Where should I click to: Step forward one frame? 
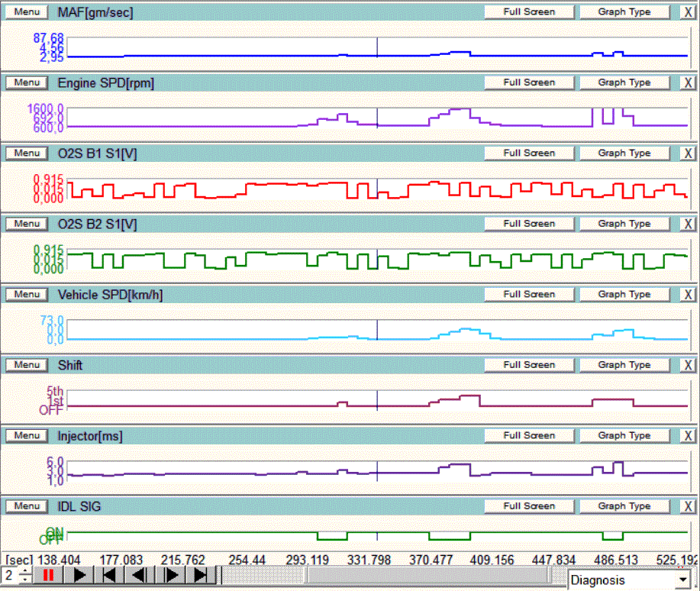170,575
